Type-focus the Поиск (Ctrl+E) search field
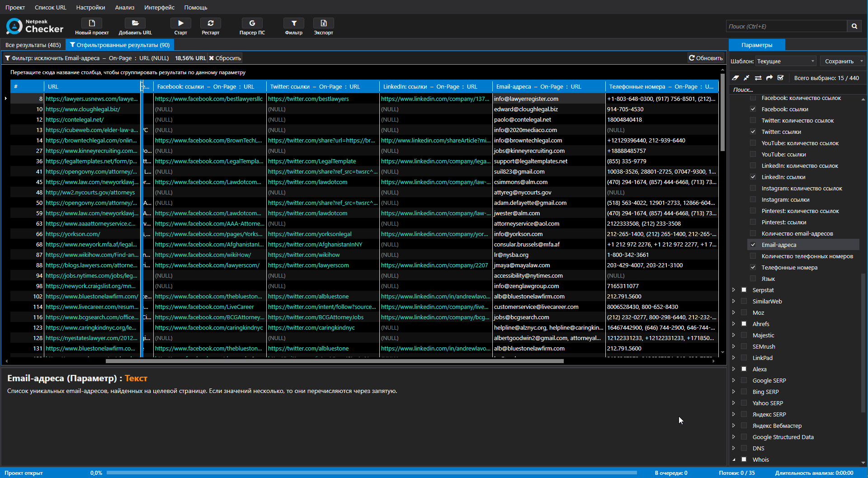Image resolution: width=868 pixels, height=478 pixels. coord(787,26)
